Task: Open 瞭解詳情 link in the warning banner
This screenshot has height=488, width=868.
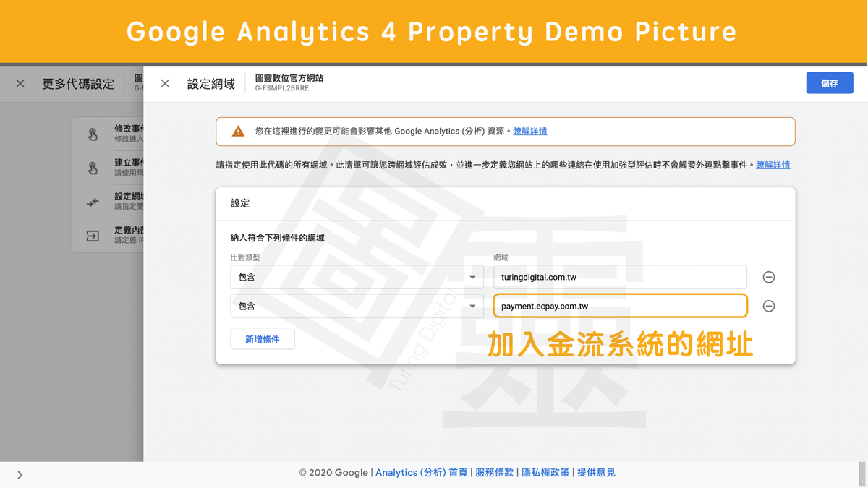Action: click(x=530, y=132)
